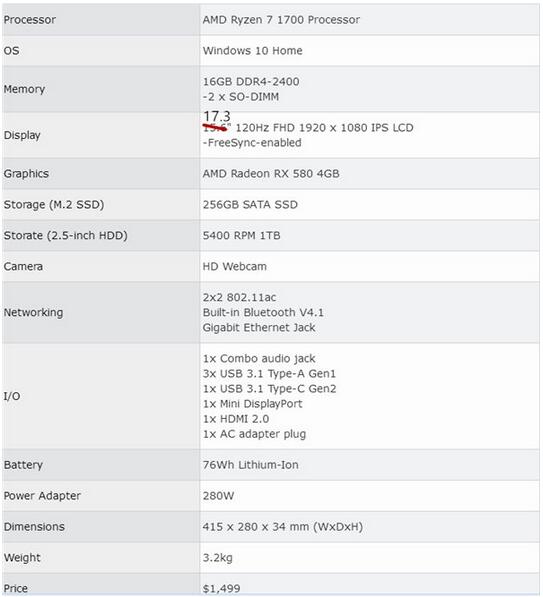
Task: Click the Networking row label
Action: click(x=34, y=313)
